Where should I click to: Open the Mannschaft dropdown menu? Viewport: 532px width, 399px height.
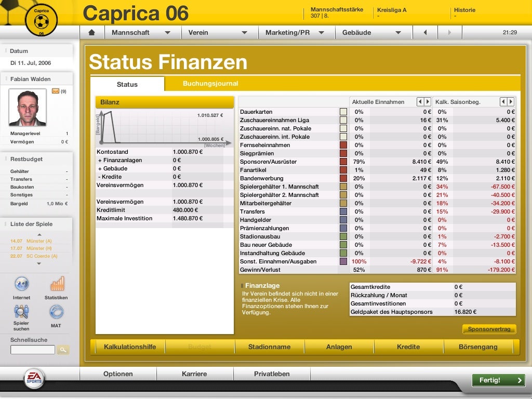pos(142,33)
